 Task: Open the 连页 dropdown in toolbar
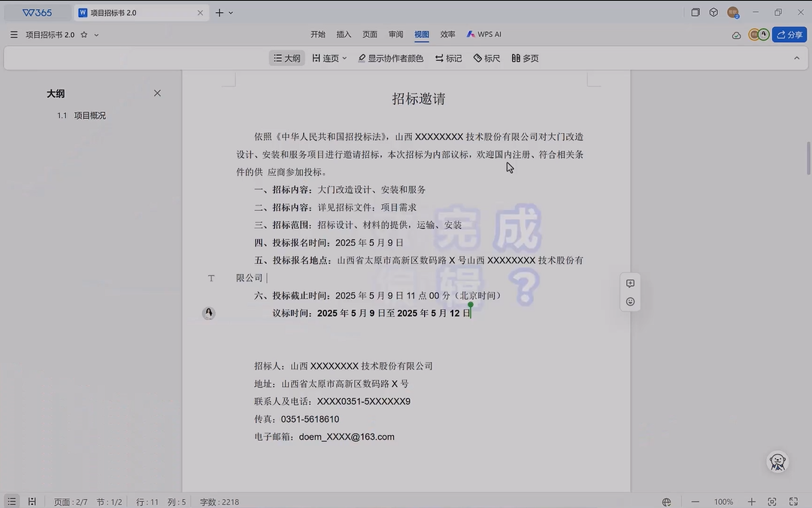tap(329, 58)
